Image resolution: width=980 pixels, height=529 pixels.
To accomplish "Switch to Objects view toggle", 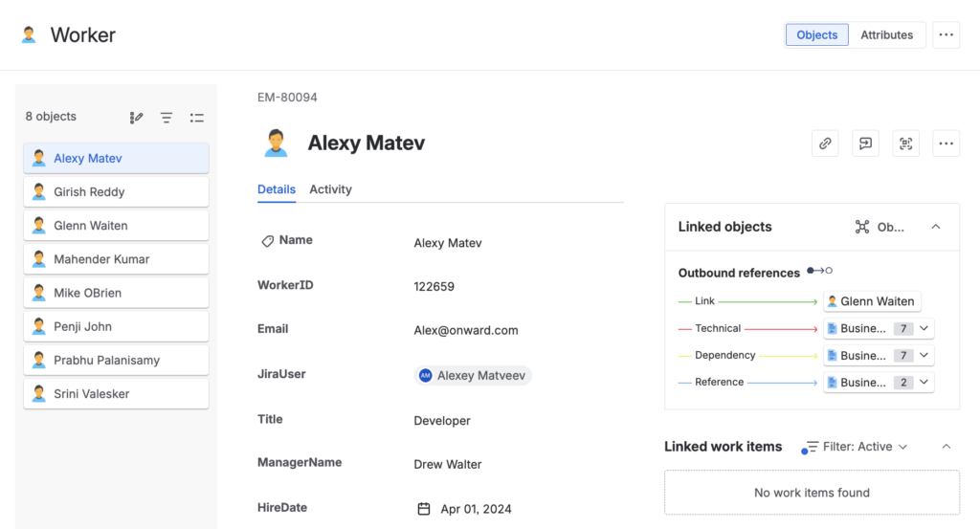I will (x=816, y=35).
